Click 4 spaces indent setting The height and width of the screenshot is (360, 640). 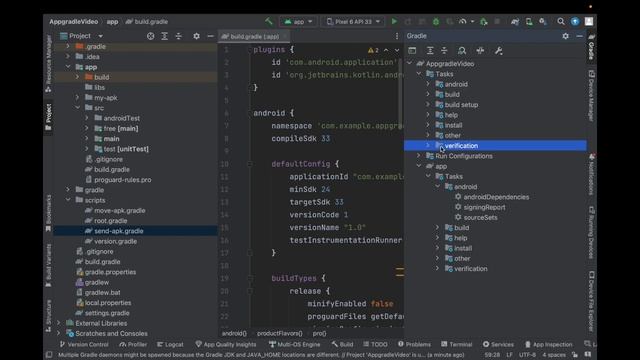click(x=554, y=355)
